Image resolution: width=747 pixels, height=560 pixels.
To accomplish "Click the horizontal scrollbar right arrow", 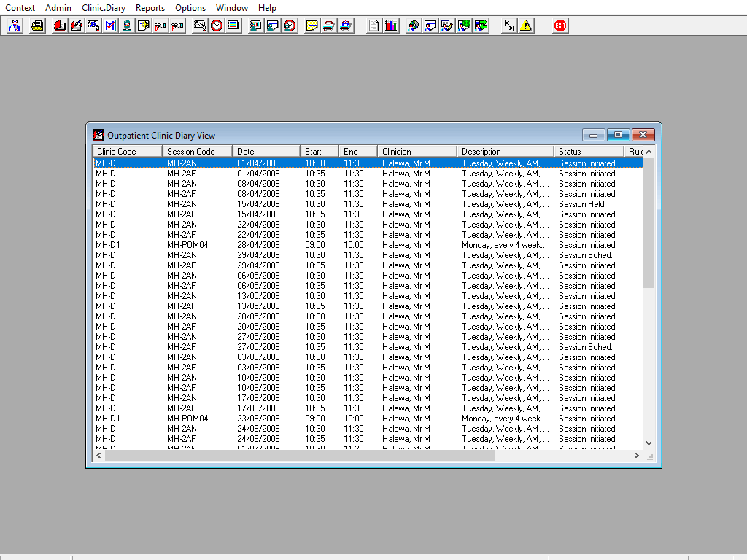I will 637,456.
